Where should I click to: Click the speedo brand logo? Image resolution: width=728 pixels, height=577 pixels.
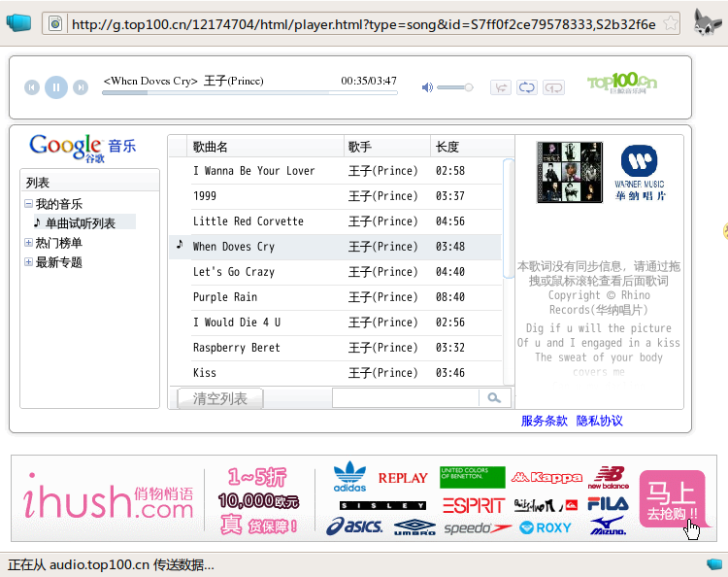coord(478,528)
